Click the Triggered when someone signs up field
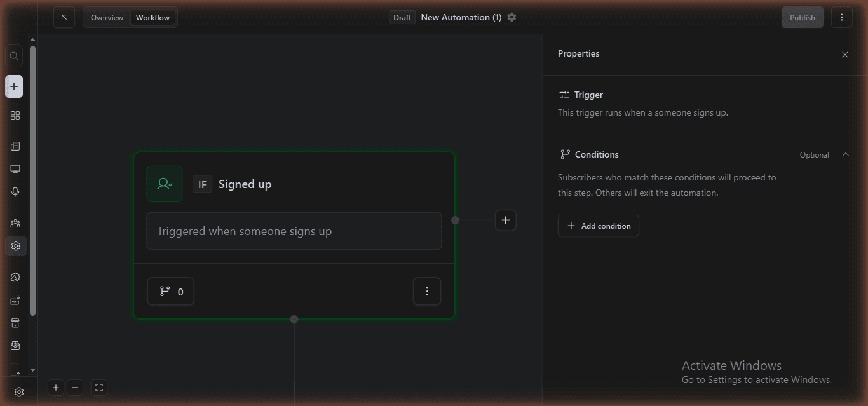The height and width of the screenshot is (406, 868). (x=294, y=231)
